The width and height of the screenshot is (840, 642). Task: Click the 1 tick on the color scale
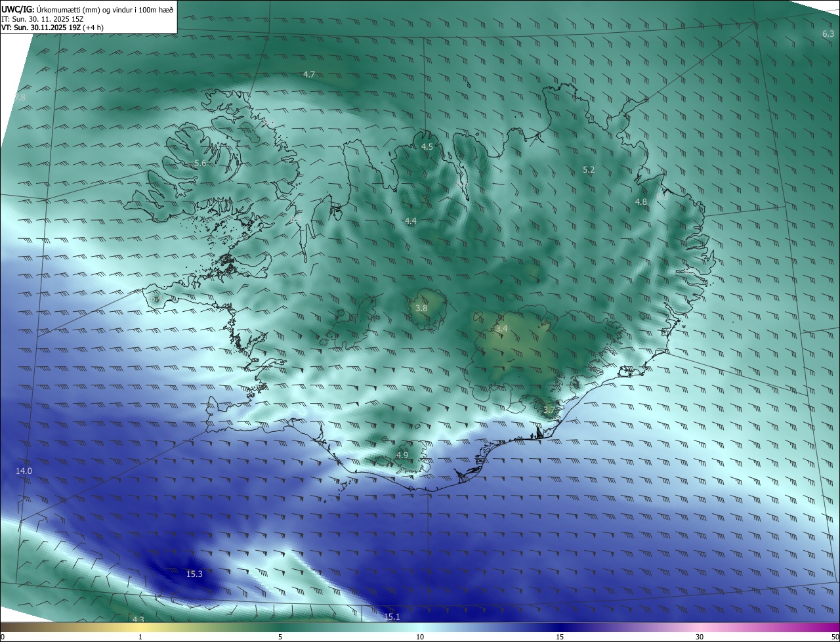(x=140, y=637)
